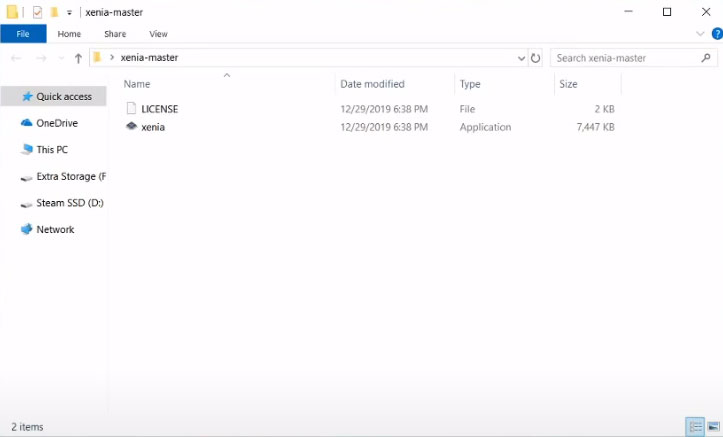
Task: Click the Extra Storage drive icon
Action: click(27, 178)
